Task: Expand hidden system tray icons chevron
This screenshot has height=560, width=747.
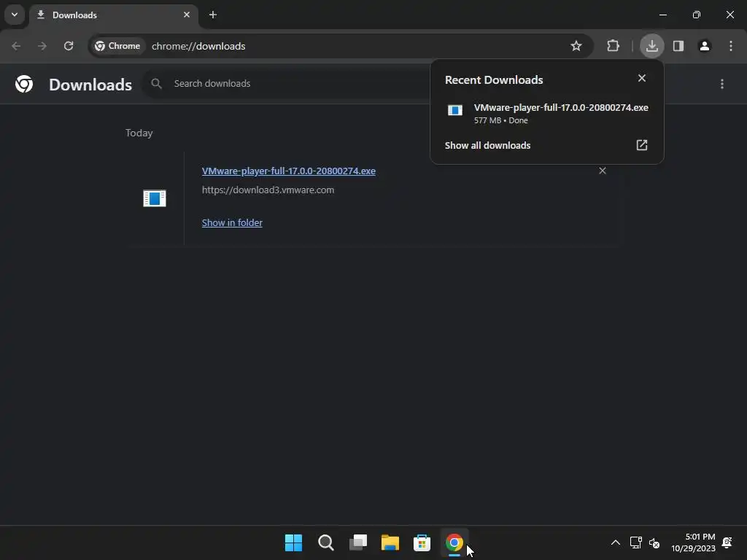Action: [x=616, y=542]
